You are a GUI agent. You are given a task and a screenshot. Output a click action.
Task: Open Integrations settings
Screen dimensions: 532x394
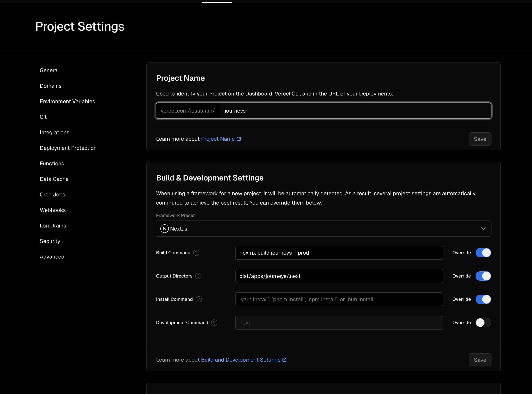pyautogui.click(x=54, y=132)
